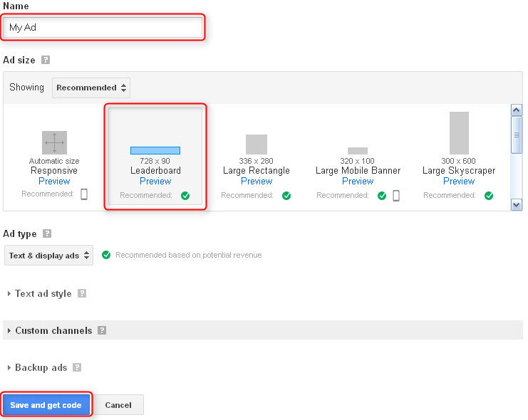Click the Cancel button
The image size is (528, 420).
[x=118, y=405]
